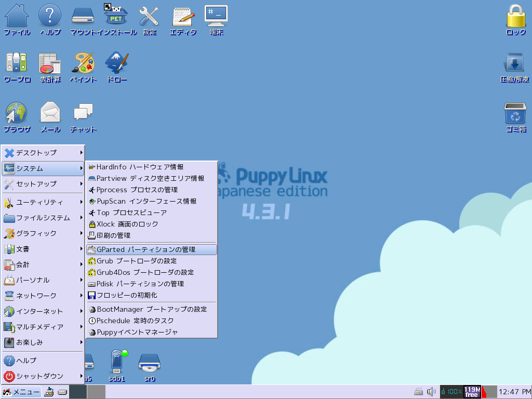The image size is (532, 399).
Task: Open BootManager ブートアップの設定
Action: coord(151,310)
